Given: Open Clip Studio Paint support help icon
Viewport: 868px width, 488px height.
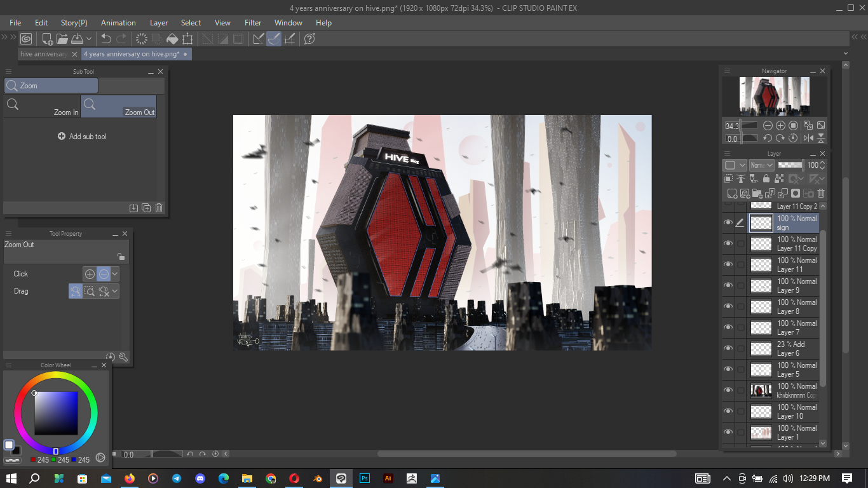Looking at the screenshot, I should coord(309,39).
